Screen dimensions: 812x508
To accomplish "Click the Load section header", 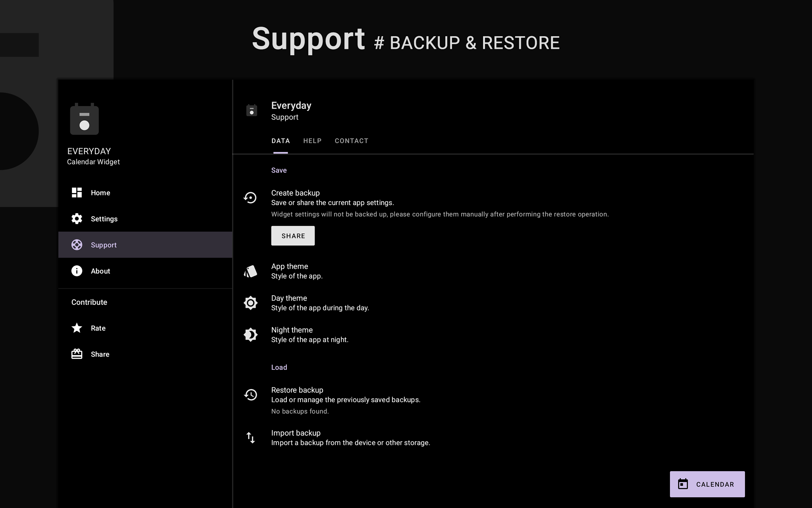I will click(x=279, y=367).
